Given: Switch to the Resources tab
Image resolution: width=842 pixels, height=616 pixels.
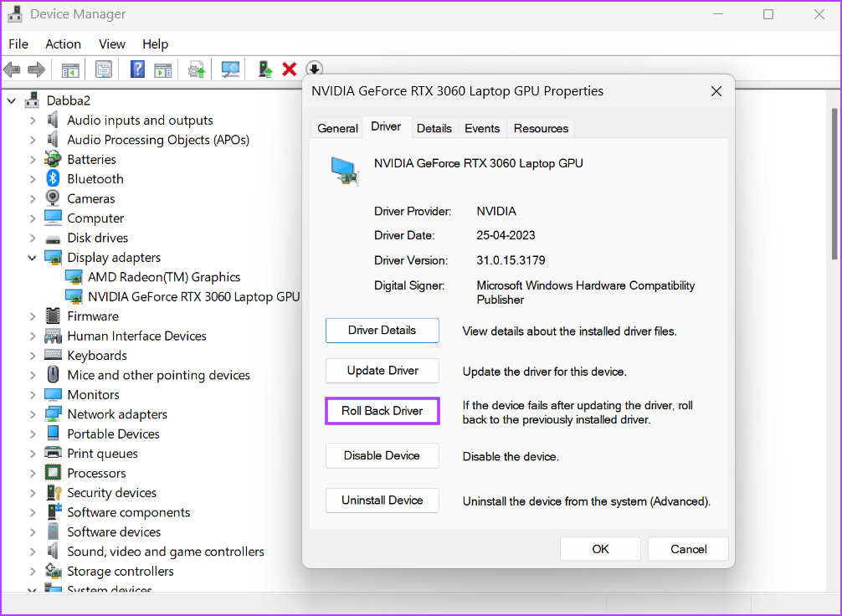Looking at the screenshot, I should click(x=541, y=128).
